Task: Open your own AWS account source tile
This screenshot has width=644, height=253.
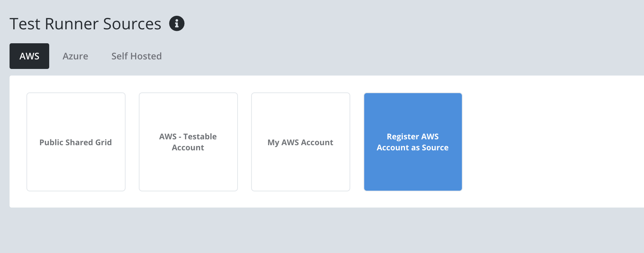Action: [301, 142]
